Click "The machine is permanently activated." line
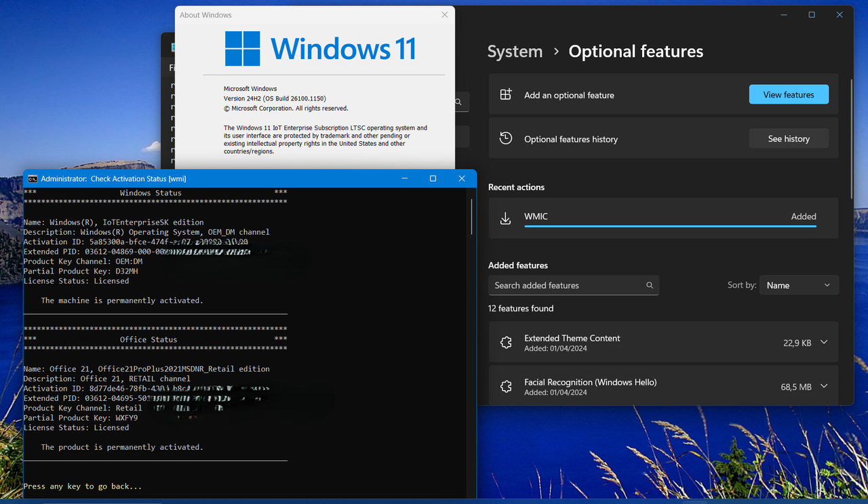 (122, 301)
